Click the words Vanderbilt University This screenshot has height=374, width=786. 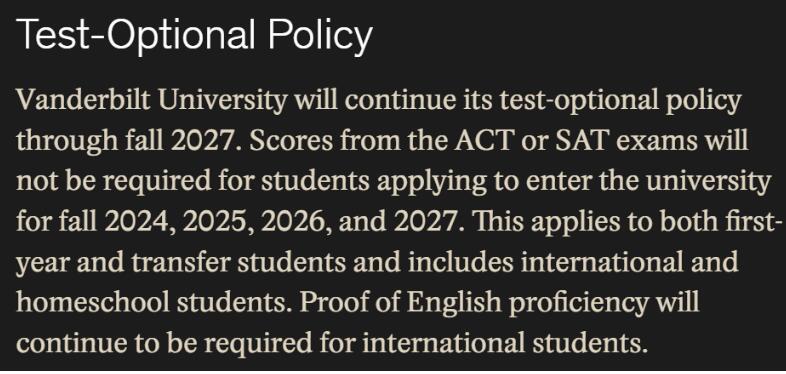(151, 101)
